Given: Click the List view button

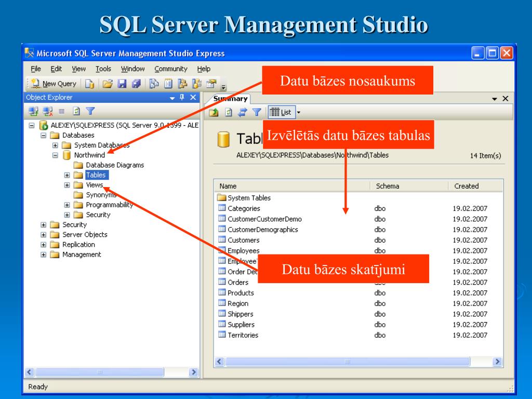Looking at the screenshot, I should pyautogui.click(x=281, y=112).
